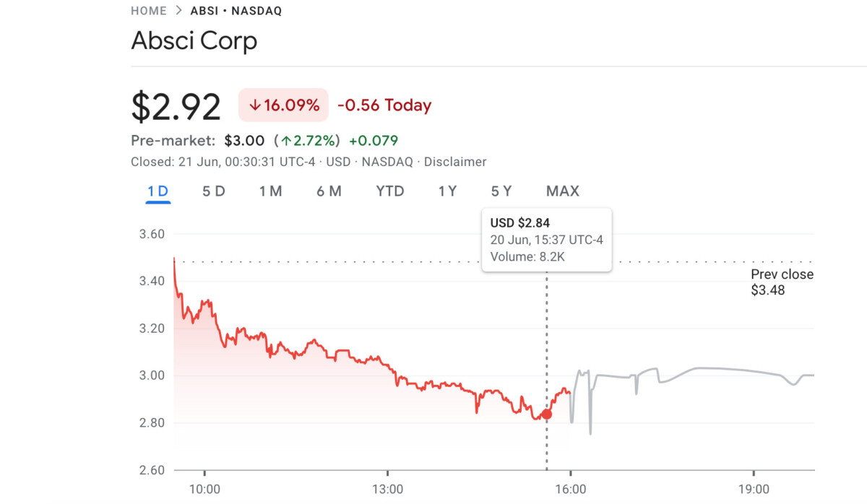
Task: Show the 6 M price chart
Action: point(329,191)
